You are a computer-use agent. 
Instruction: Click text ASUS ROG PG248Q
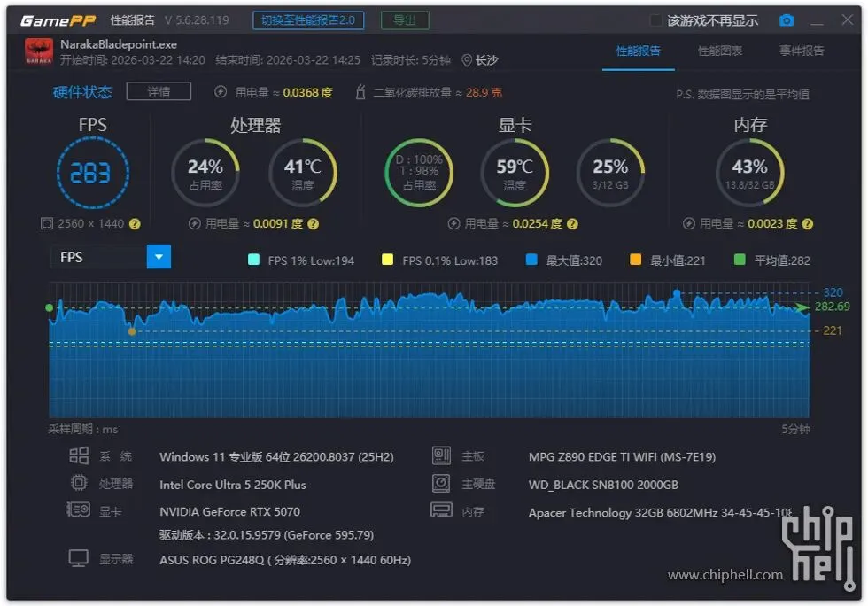tap(212, 560)
